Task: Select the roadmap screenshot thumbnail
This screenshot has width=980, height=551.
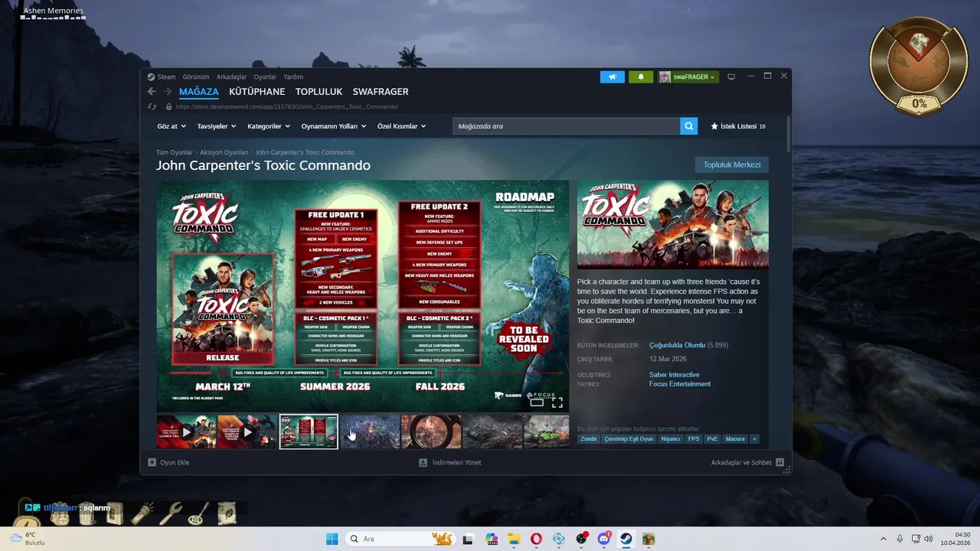Action: point(309,432)
